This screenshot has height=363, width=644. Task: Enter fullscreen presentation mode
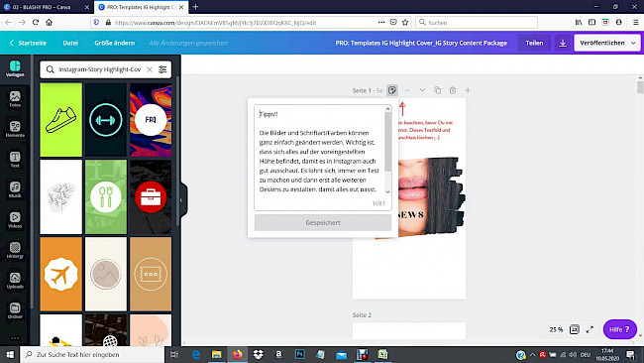pos(590,329)
